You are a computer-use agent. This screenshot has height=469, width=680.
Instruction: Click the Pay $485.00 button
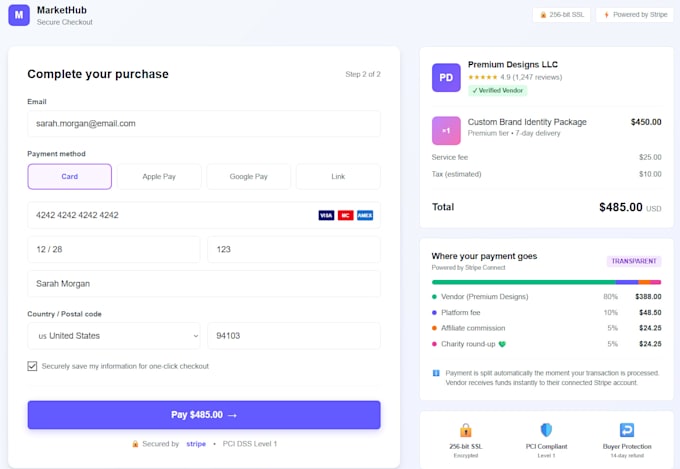(204, 415)
